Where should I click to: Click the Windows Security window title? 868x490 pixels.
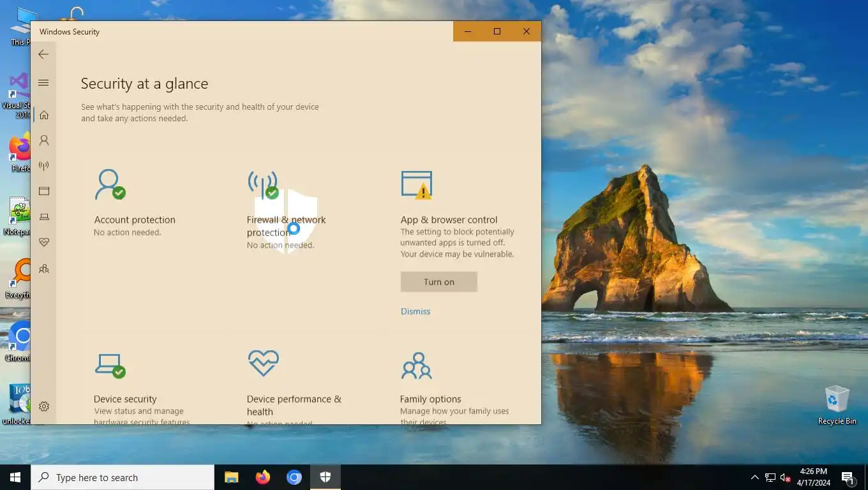[x=70, y=31]
